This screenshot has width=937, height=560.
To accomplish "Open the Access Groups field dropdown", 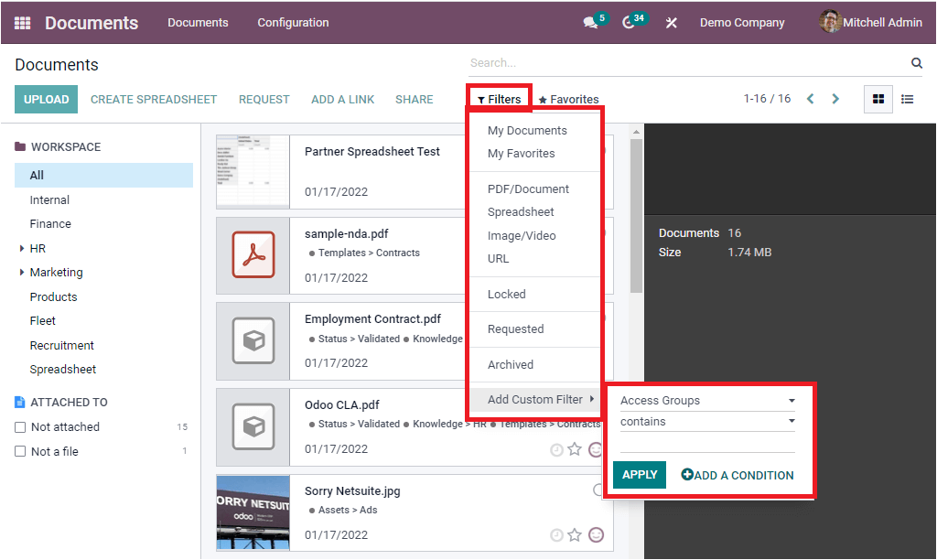I will click(707, 401).
